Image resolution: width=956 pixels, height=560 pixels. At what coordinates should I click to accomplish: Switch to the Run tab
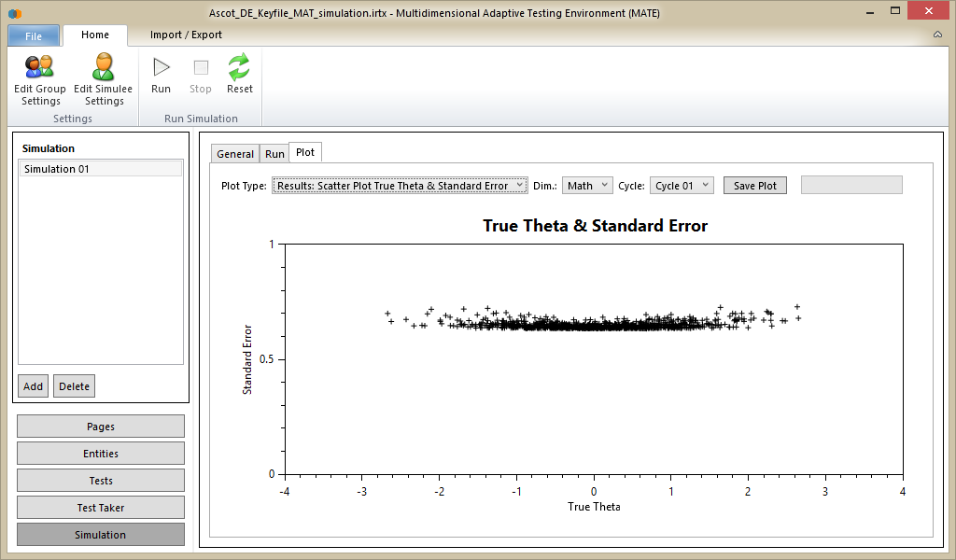274,154
